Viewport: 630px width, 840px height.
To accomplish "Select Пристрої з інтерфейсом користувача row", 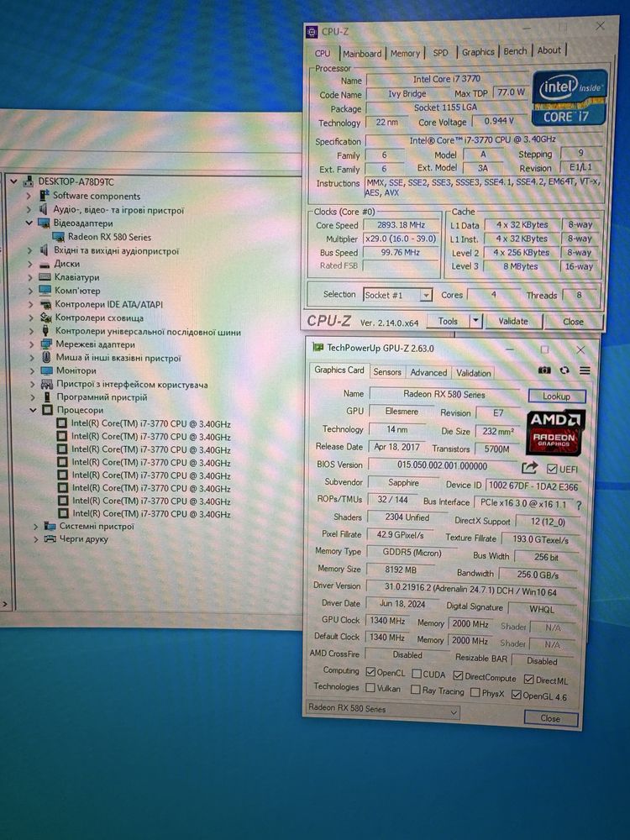I will tap(132, 384).
